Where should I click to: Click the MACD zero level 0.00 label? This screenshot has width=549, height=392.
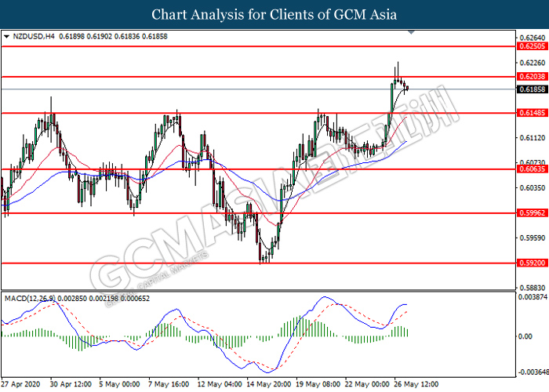(x=525, y=336)
